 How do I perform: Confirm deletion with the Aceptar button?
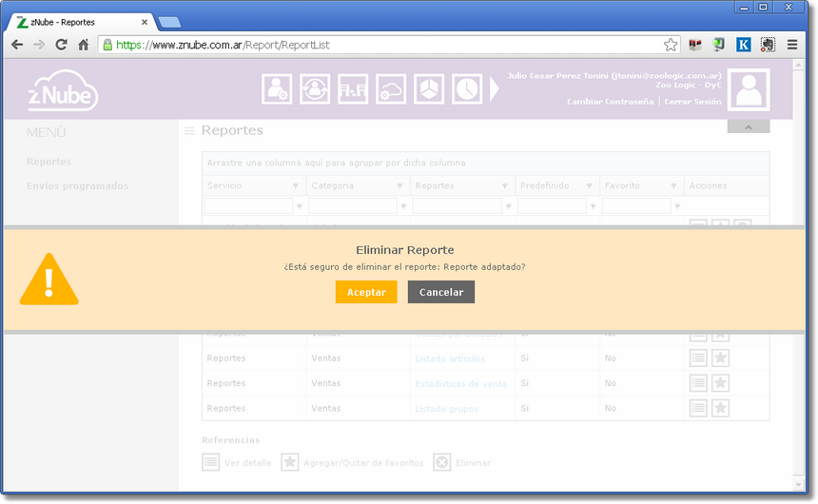tap(366, 292)
